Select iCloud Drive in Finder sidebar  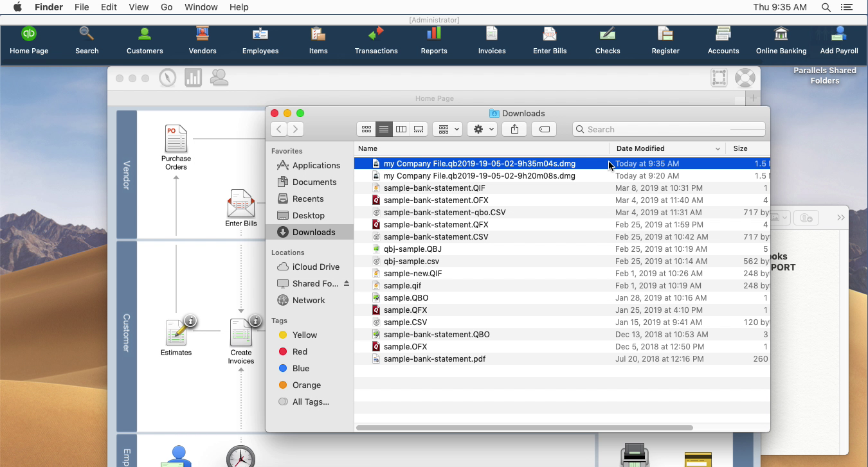(309, 267)
